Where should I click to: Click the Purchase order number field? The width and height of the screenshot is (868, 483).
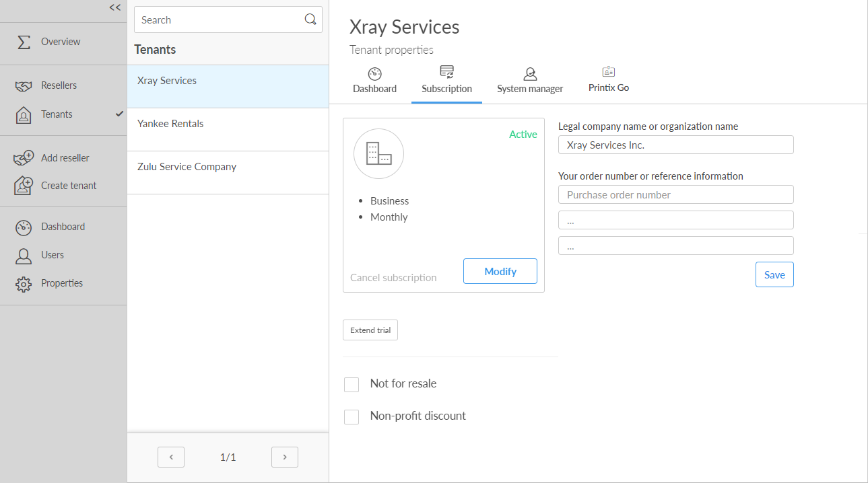tap(676, 194)
